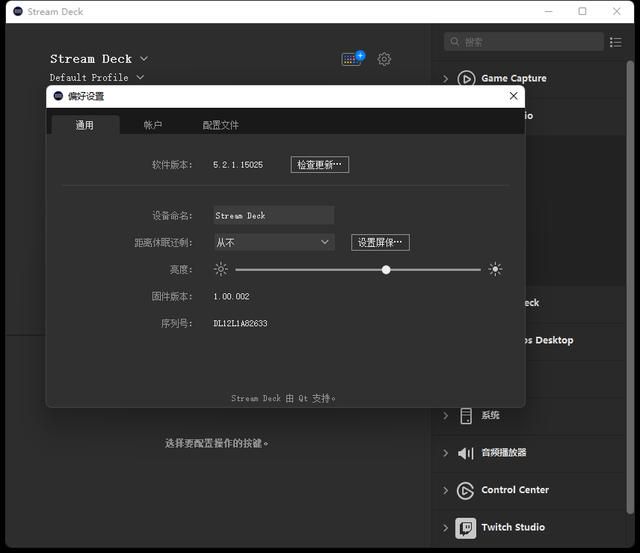Click the serial number DL12L1A82633
Screen dimensions: 640x553
240,324
